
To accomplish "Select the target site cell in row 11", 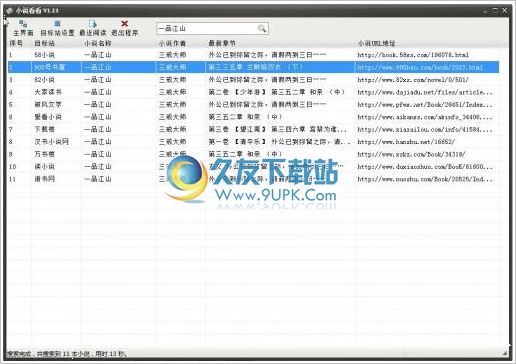I will pos(44,179).
